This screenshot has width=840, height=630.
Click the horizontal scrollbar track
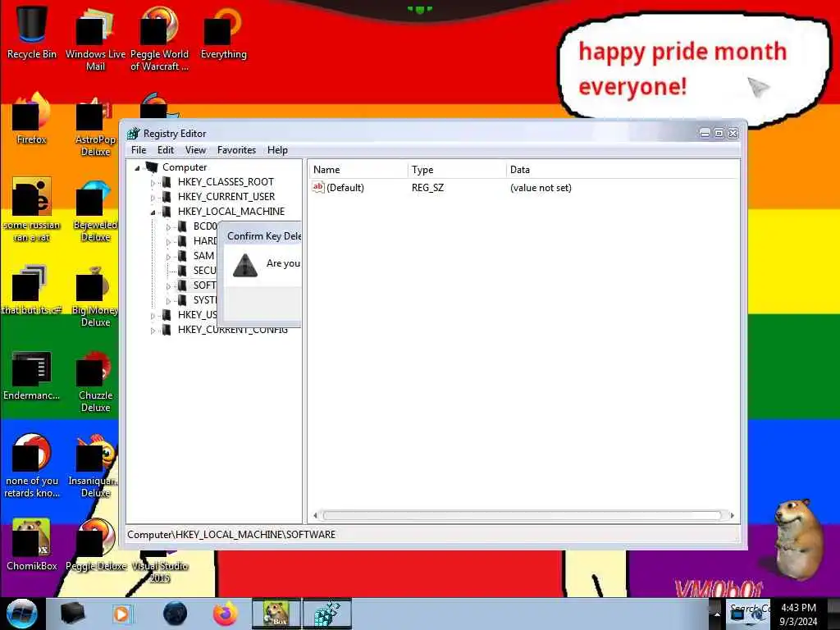[x=523, y=515]
